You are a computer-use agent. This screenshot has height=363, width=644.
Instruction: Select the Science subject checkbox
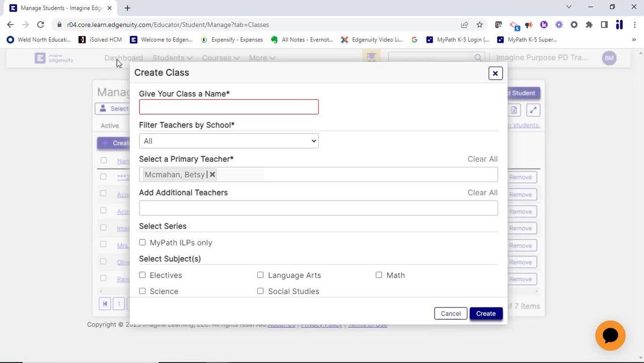point(142,291)
